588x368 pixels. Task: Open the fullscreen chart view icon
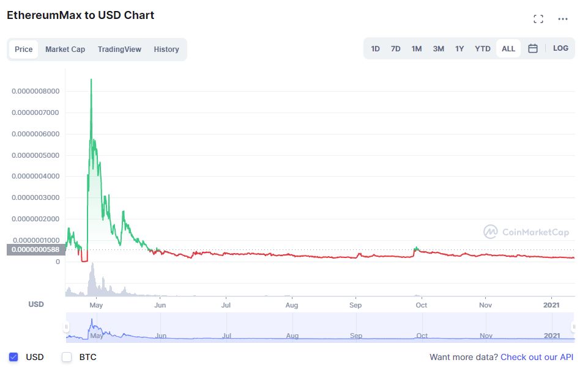click(538, 19)
